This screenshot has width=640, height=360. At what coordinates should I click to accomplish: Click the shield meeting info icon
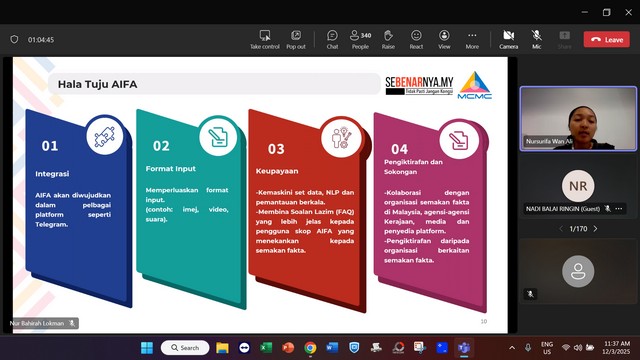pos(14,40)
